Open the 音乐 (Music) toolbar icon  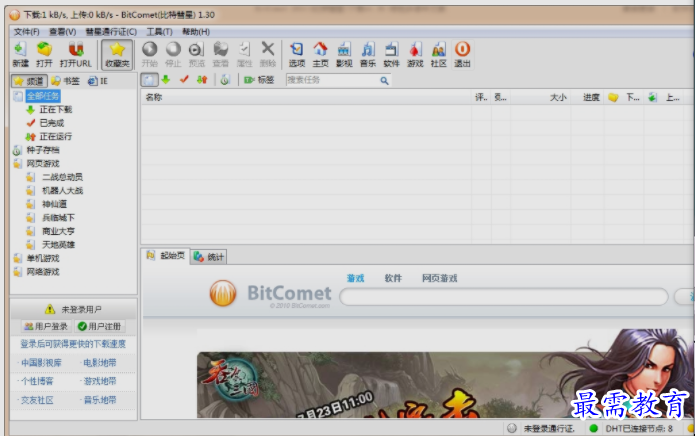(367, 54)
